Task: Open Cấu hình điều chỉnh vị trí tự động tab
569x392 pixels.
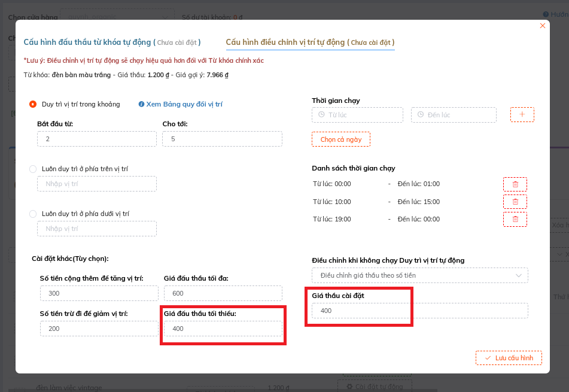Action: point(309,42)
